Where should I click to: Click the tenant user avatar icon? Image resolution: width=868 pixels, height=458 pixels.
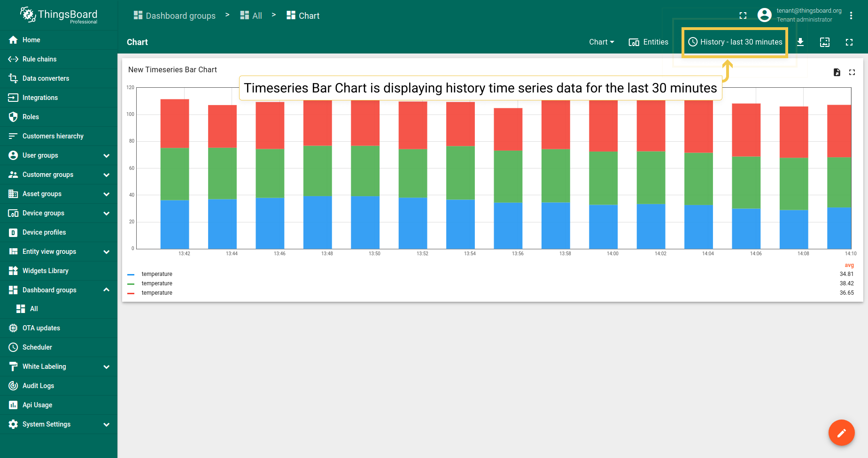point(765,15)
